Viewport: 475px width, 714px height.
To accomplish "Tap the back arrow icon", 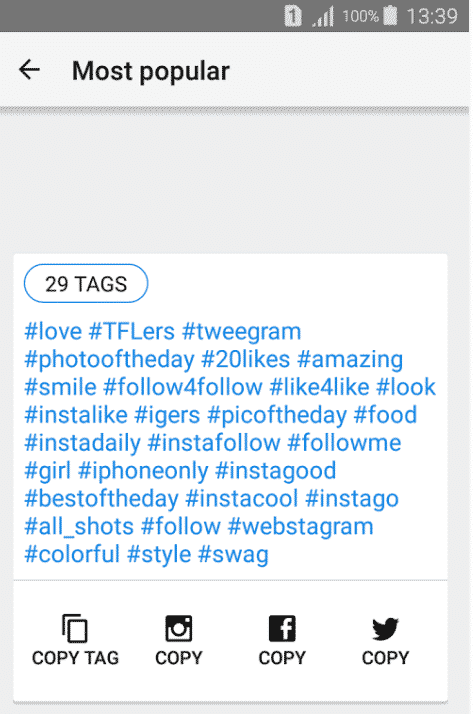I will [x=30, y=71].
